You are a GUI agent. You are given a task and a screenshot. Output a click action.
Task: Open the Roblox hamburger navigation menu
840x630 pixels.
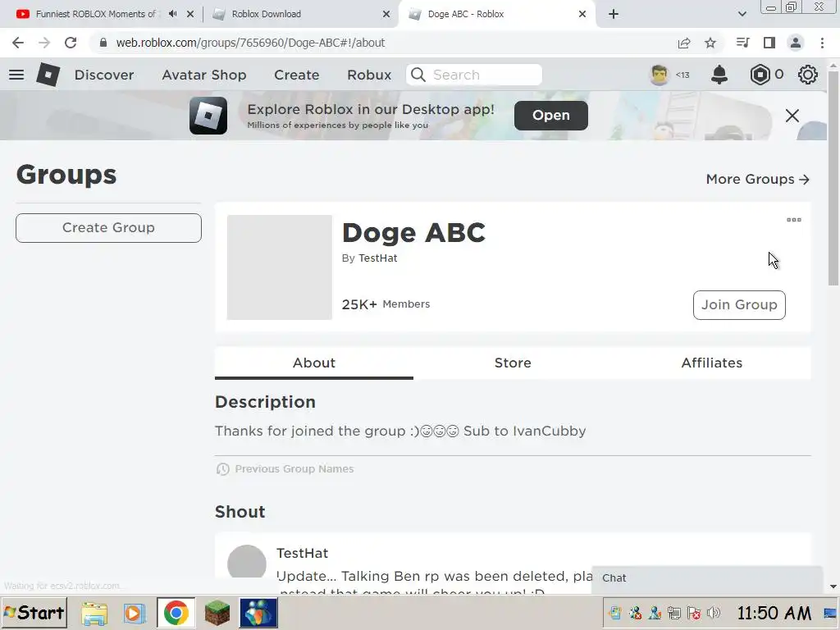pos(16,75)
